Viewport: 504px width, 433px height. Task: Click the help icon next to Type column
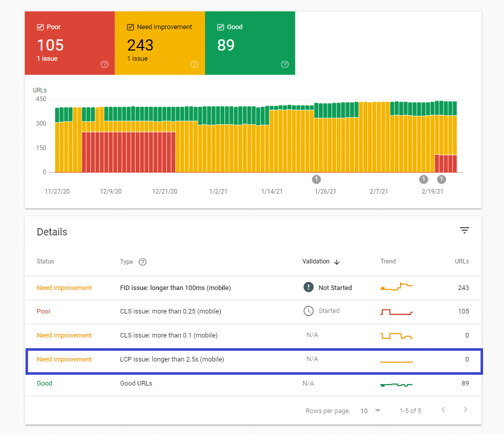point(142,261)
